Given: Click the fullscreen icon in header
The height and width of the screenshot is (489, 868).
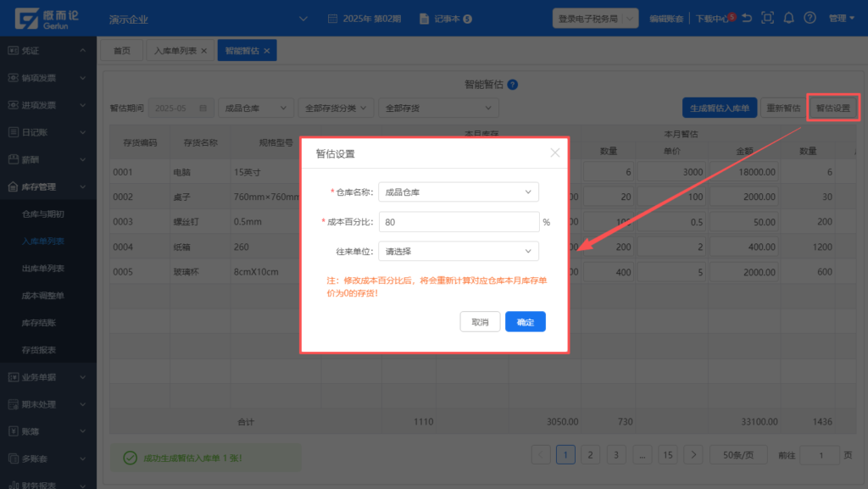Looking at the screenshot, I should pos(768,18).
